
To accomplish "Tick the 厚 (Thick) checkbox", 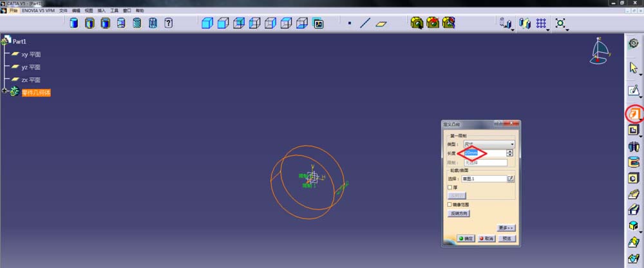I will click(x=450, y=187).
